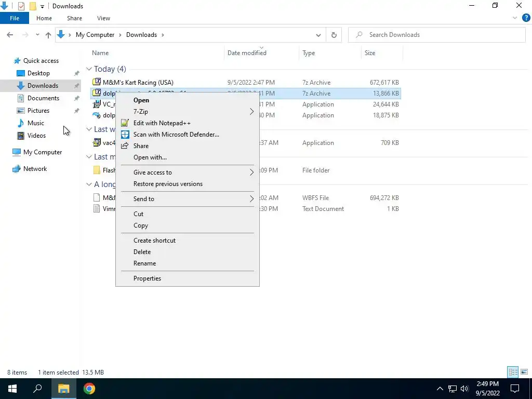
Task: Open the notification center icon
Action: [515, 389]
